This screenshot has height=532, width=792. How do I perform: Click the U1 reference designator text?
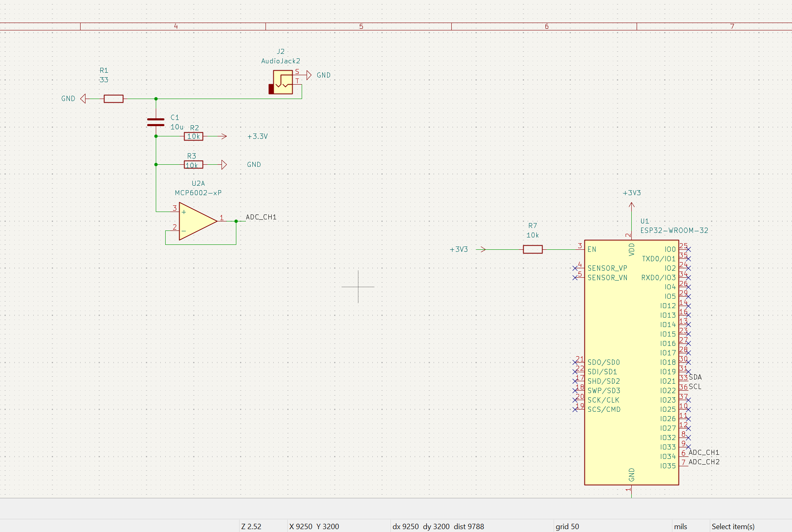644,221
